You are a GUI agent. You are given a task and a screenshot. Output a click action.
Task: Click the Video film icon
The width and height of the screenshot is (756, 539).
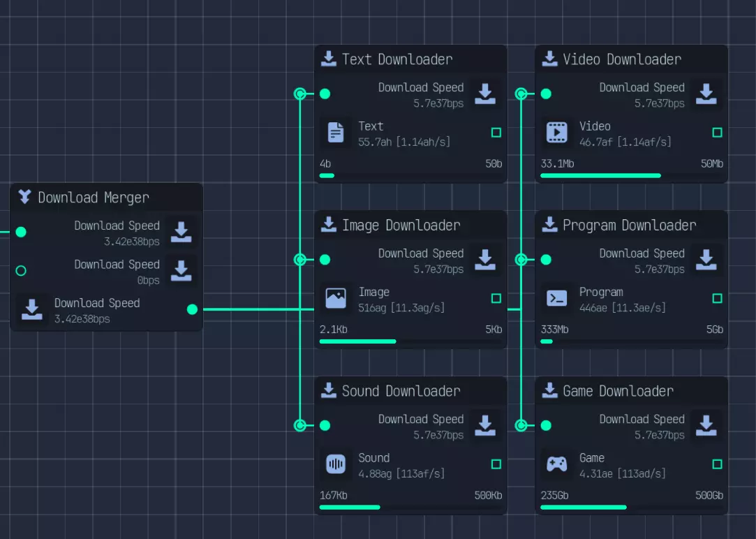(x=556, y=133)
